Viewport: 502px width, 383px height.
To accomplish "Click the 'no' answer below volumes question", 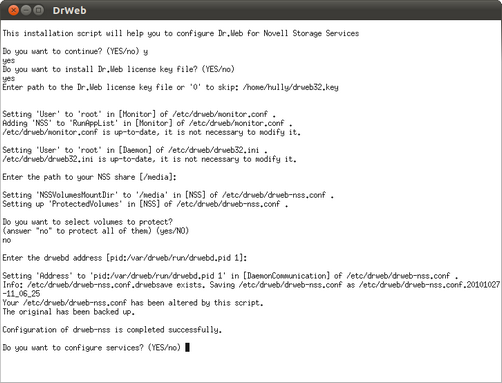I will click(x=7, y=240).
